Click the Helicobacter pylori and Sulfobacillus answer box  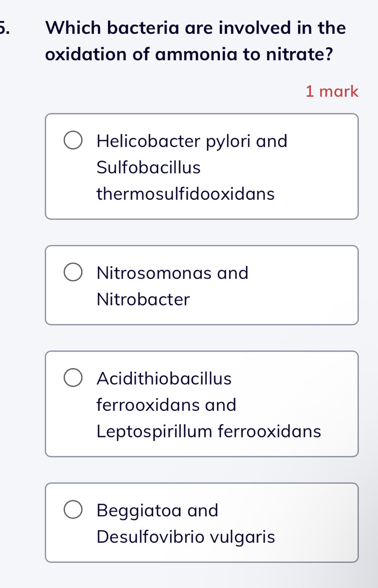(201, 166)
